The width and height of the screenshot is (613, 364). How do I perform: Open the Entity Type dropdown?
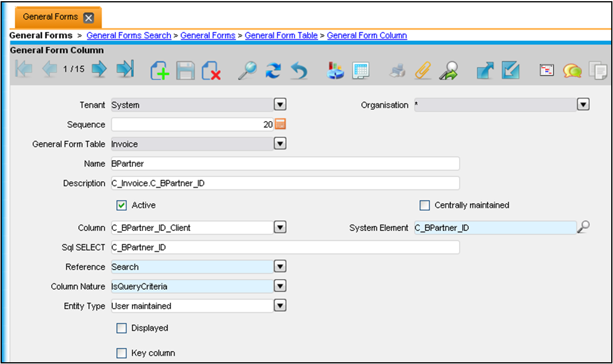point(280,306)
